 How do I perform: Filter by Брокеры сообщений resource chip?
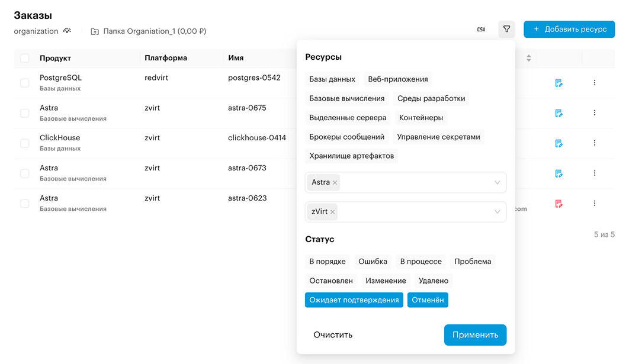tap(346, 137)
